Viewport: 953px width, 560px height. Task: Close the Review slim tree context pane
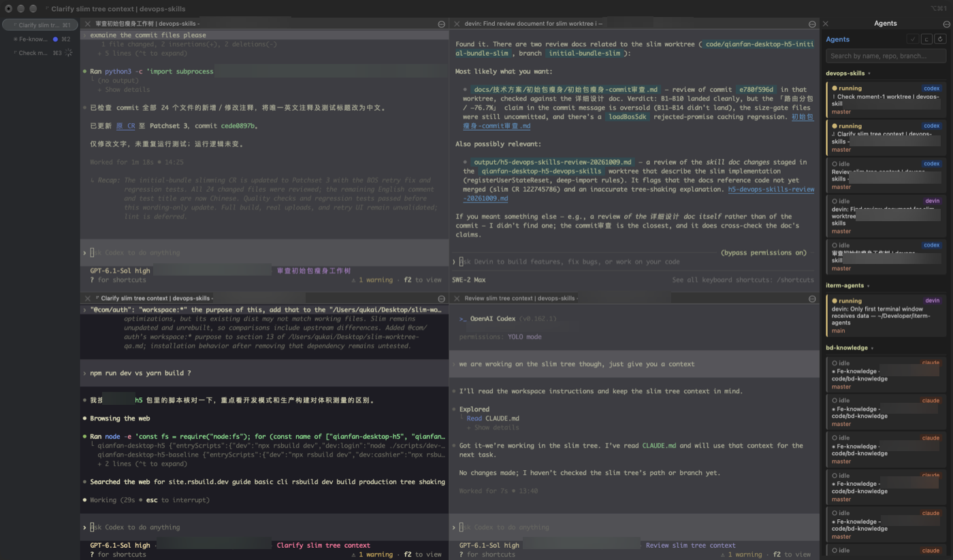pos(456,298)
